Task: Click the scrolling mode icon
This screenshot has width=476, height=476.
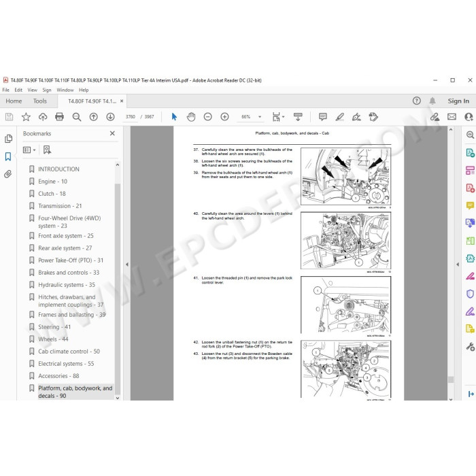Action: pyautogui.click(x=298, y=117)
